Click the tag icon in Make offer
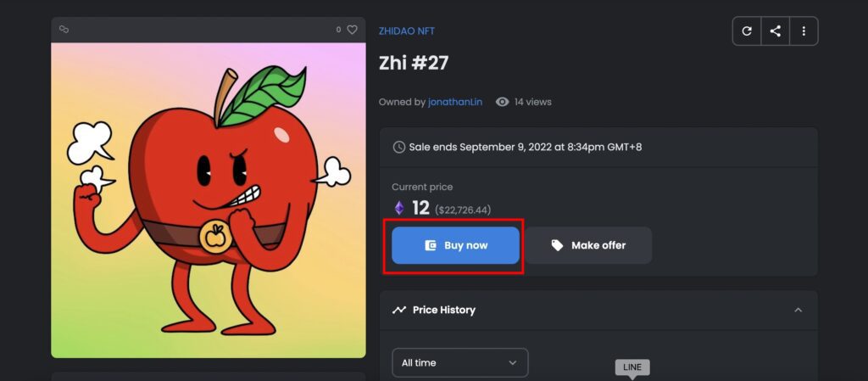The image size is (868, 381). (x=558, y=245)
